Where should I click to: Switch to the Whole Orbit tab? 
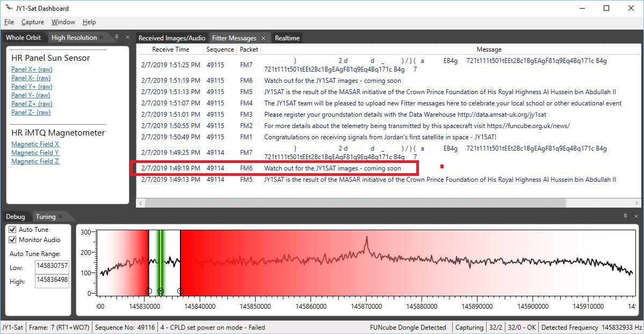(x=24, y=38)
